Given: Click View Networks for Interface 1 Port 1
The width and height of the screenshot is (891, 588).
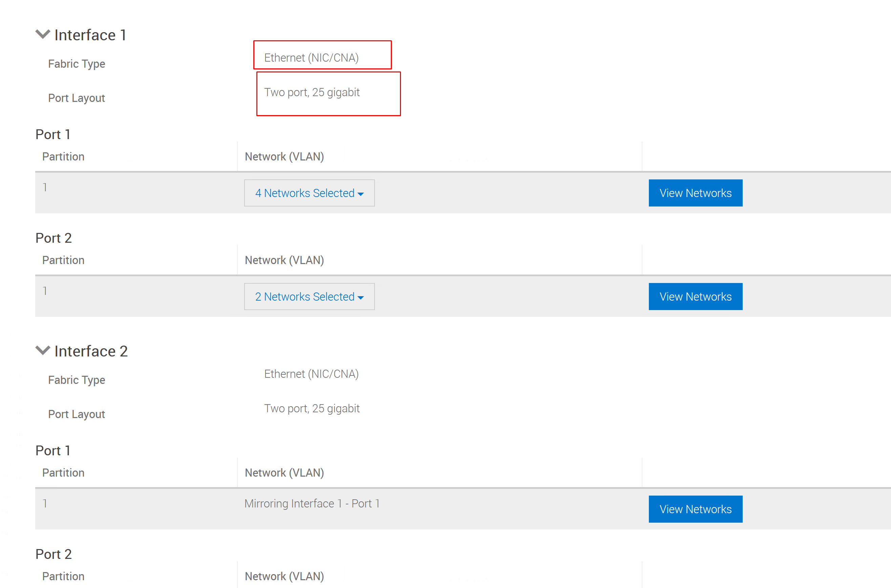Looking at the screenshot, I should pos(695,193).
